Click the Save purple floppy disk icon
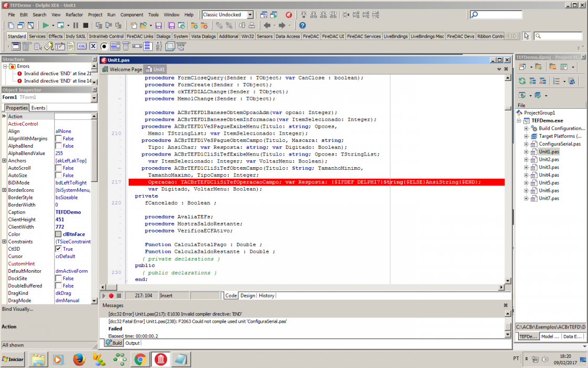The height and width of the screenshot is (368, 588). (x=158, y=26)
